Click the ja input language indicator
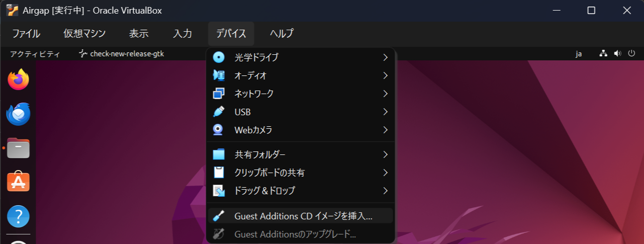This screenshot has height=244, width=644. 579,54
